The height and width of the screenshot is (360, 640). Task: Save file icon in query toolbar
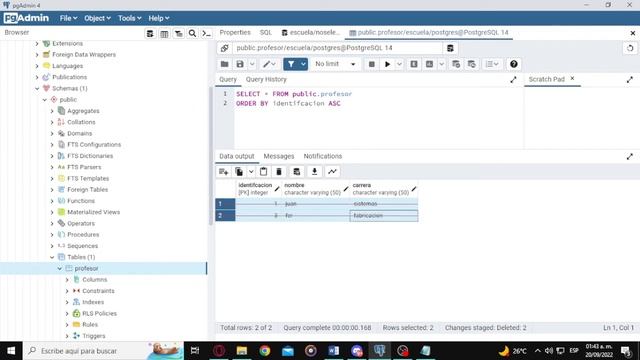point(240,64)
